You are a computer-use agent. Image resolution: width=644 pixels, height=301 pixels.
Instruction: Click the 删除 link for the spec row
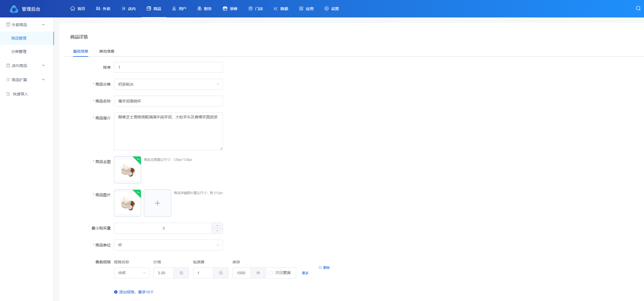[324, 268]
